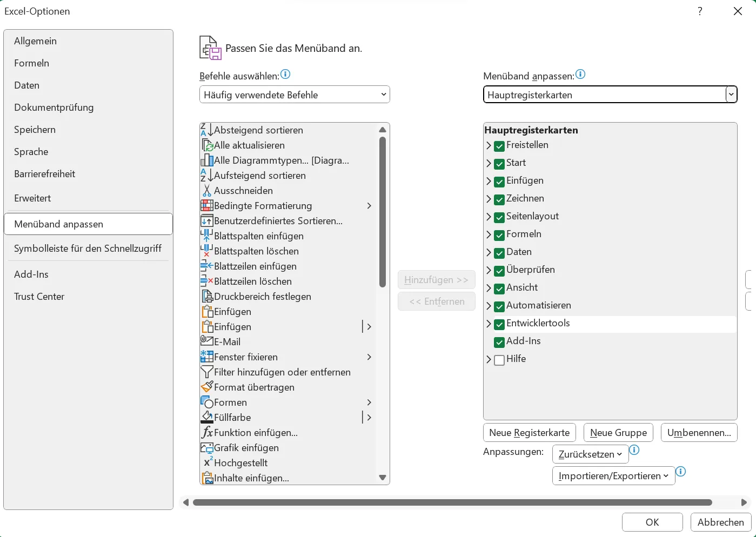This screenshot has height=537, width=756.
Task: Select the Grafik einfügen picture icon
Action: tap(207, 448)
